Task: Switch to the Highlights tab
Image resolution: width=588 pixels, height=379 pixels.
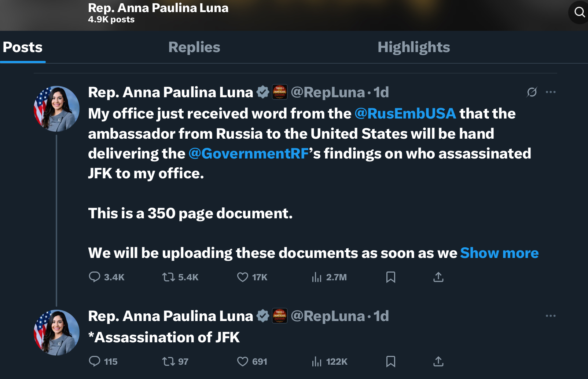Action: point(414,47)
